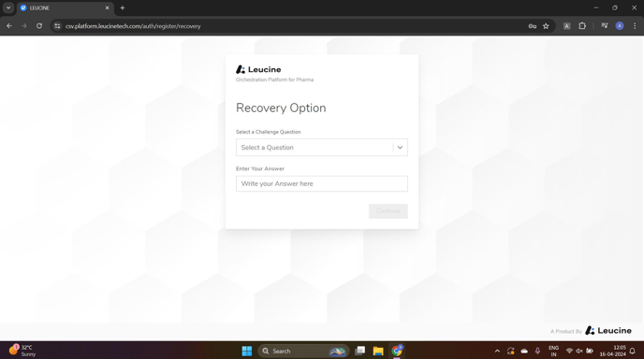Open the tab search dropdown arrow
This screenshot has height=359, width=644.
click(8, 7)
